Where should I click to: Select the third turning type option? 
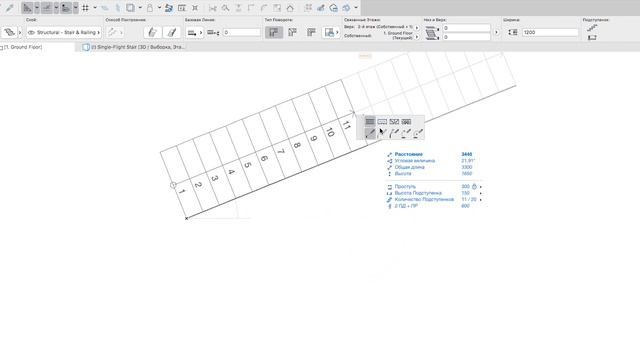[311, 32]
